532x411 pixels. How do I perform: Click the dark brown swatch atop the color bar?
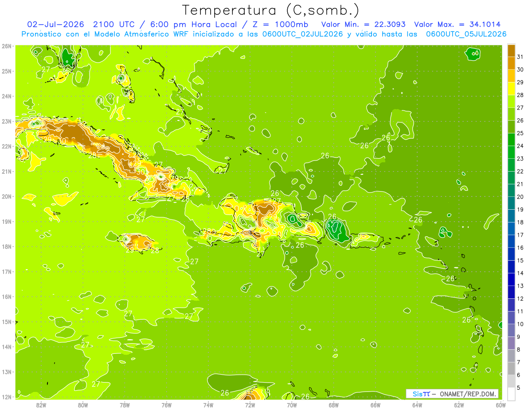pyautogui.click(x=511, y=51)
